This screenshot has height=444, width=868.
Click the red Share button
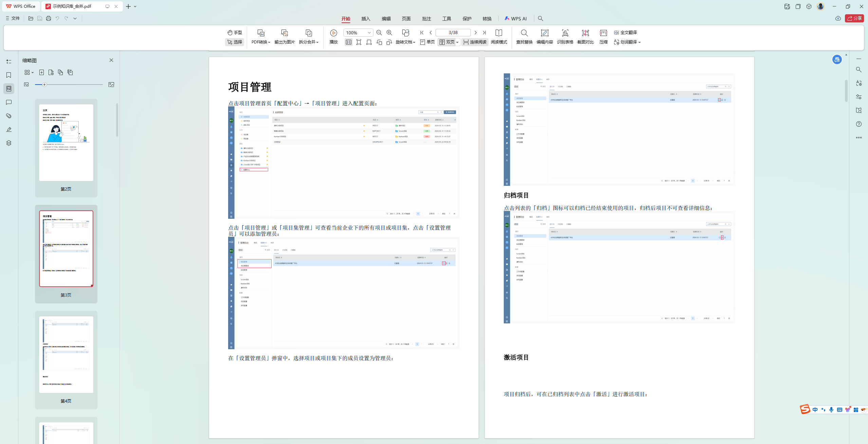click(854, 18)
